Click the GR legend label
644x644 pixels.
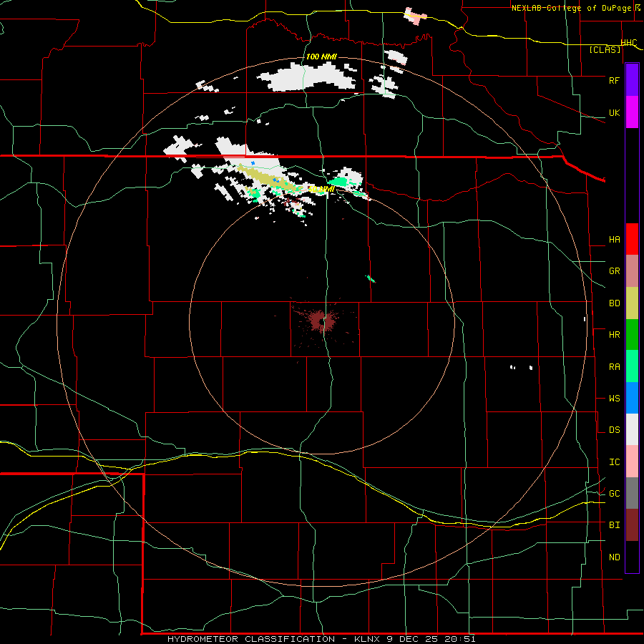[x=614, y=271]
